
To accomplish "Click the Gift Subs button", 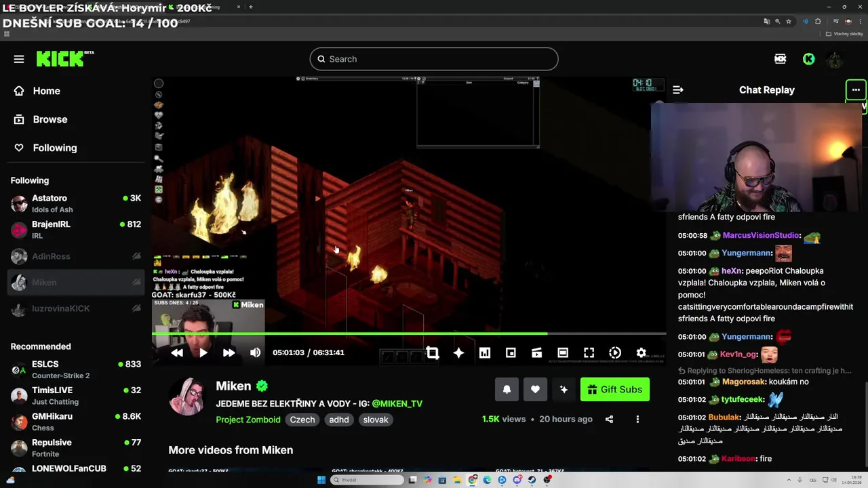I will (614, 389).
